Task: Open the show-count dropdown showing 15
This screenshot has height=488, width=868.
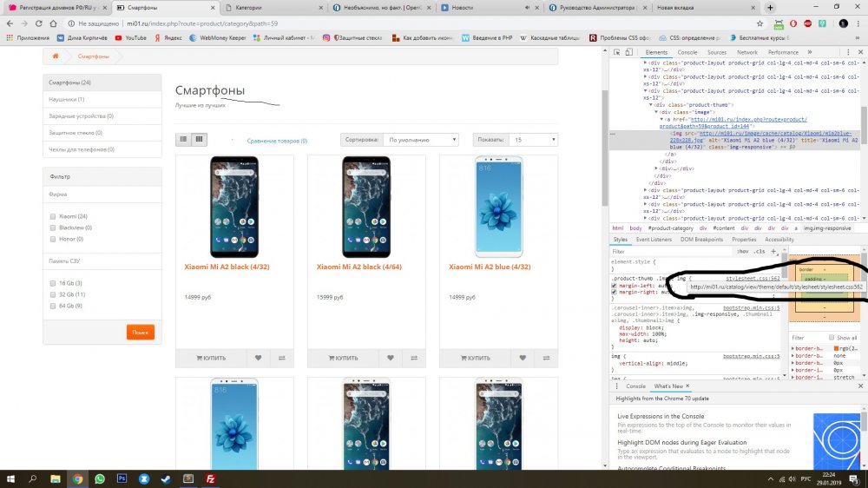Action: [x=534, y=140]
